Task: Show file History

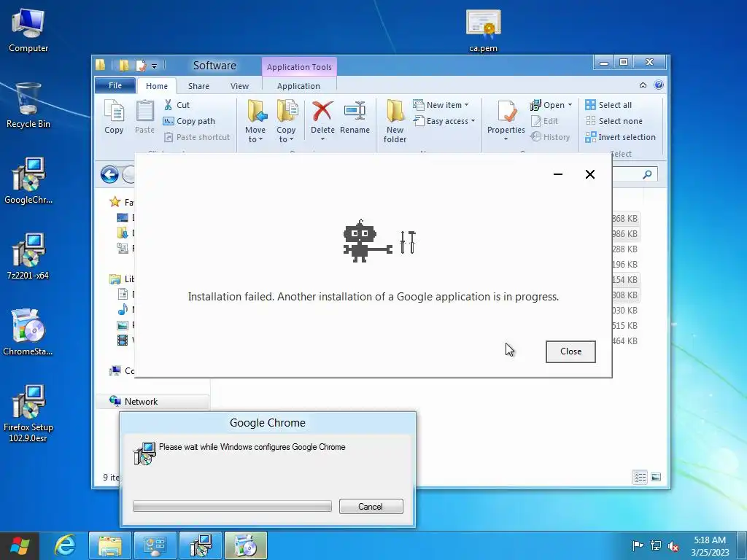Action: coord(550,137)
